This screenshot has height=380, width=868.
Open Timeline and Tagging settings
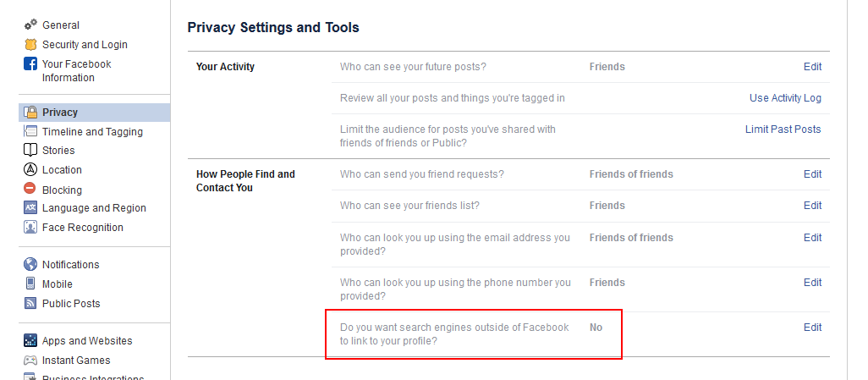[x=92, y=132]
